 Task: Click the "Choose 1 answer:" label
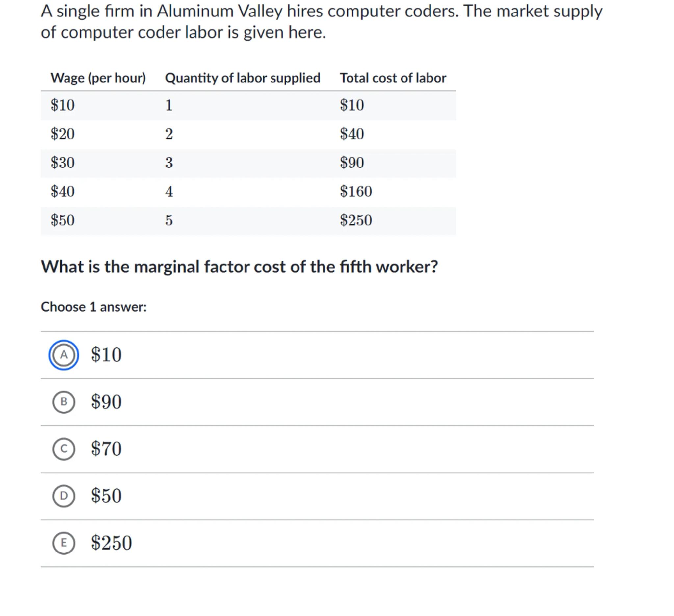coord(93,307)
